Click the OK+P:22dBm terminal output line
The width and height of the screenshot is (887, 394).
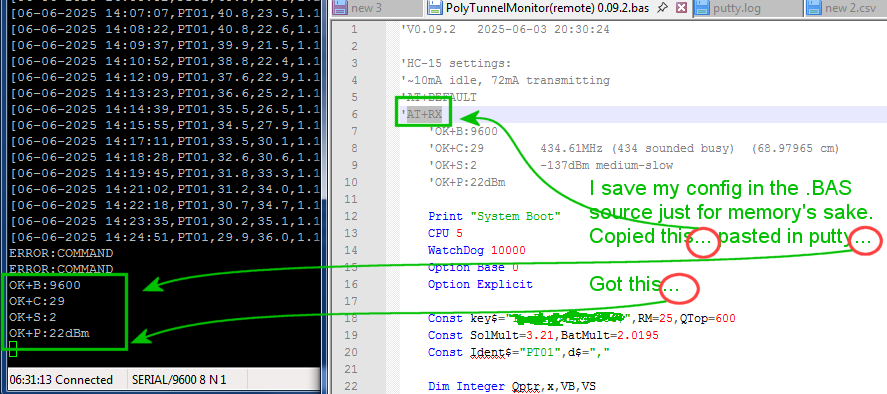(x=49, y=333)
